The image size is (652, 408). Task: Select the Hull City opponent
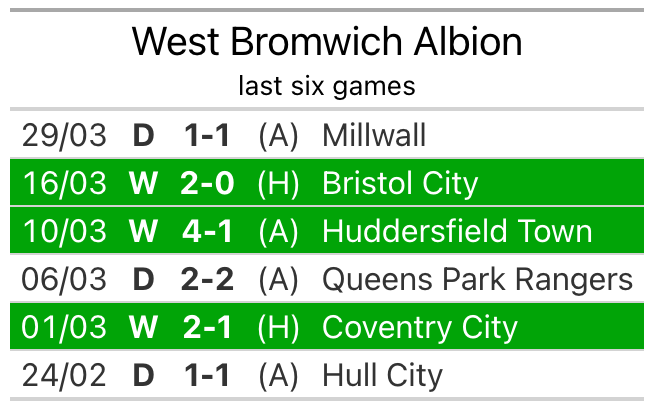(383, 376)
